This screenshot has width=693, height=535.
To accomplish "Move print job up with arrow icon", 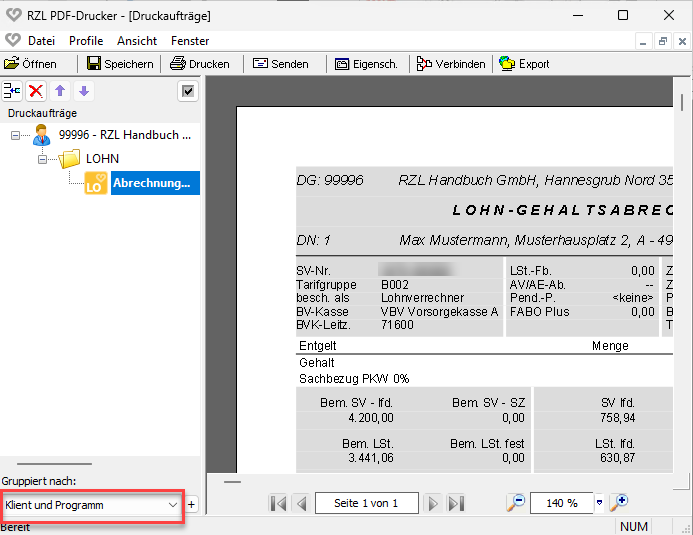I will (x=60, y=91).
